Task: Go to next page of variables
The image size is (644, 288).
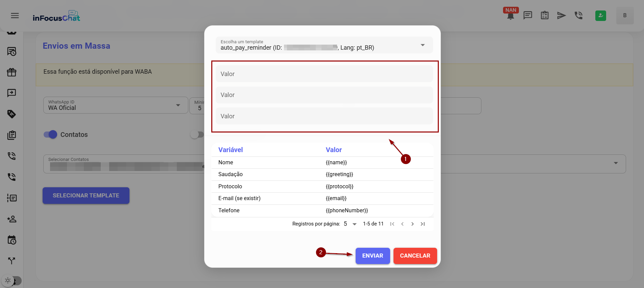Action: click(412, 224)
